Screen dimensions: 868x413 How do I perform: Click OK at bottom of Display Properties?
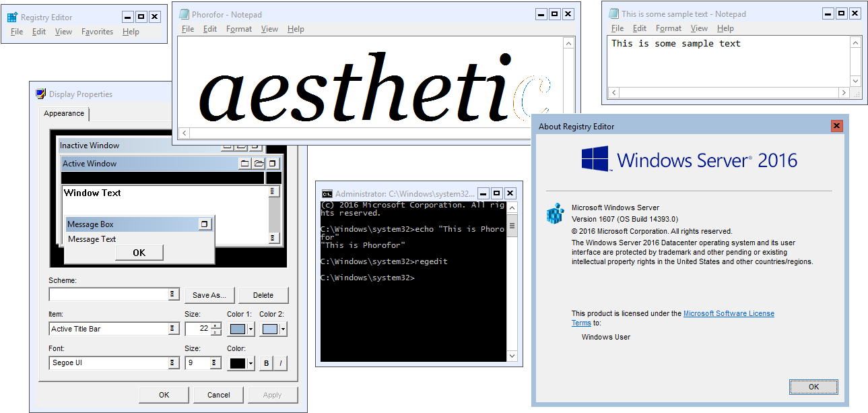[164, 395]
